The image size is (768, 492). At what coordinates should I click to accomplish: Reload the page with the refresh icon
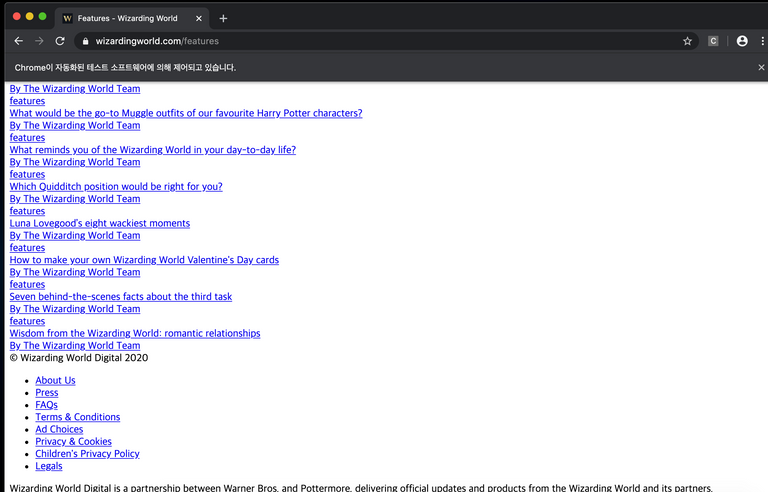(60, 41)
